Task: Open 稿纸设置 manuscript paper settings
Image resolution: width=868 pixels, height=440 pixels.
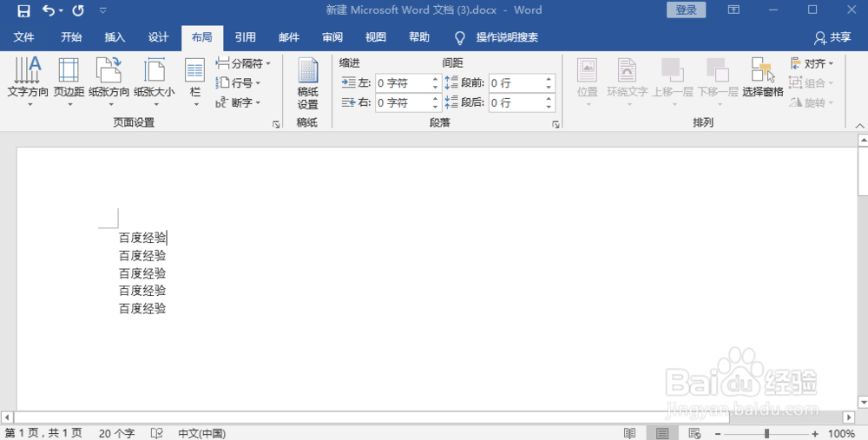Action: click(308, 84)
